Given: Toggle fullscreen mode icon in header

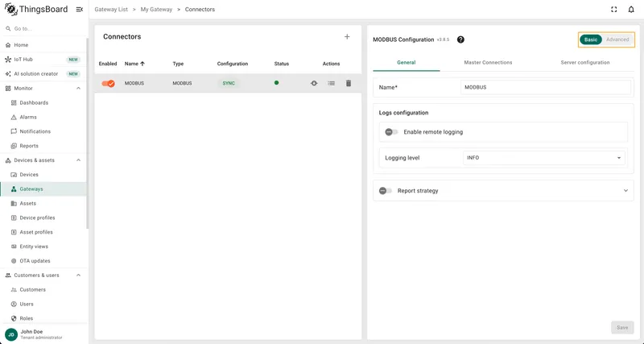Looking at the screenshot, I should click(x=614, y=10).
